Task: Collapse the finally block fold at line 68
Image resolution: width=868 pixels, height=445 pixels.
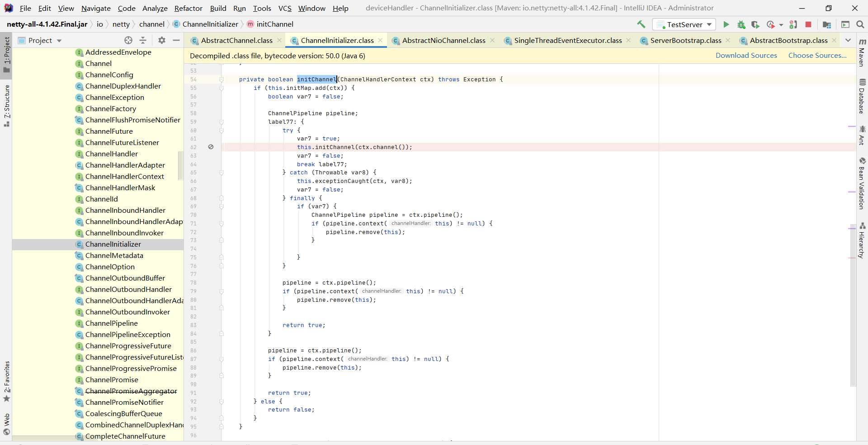Action: pyautogui.click(x=222, y=198)
